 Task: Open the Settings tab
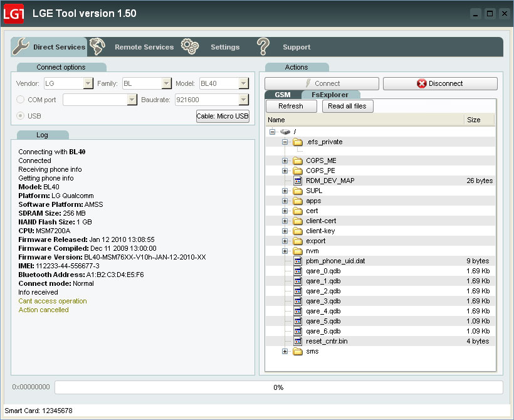point(211,46)
